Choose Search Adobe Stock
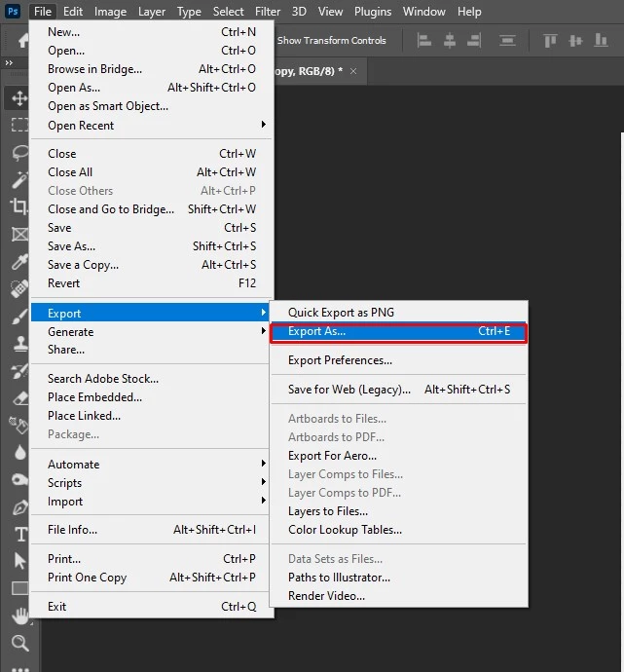Image resolution: width=624 pixels, height=672 pixels. click(150, 379)
